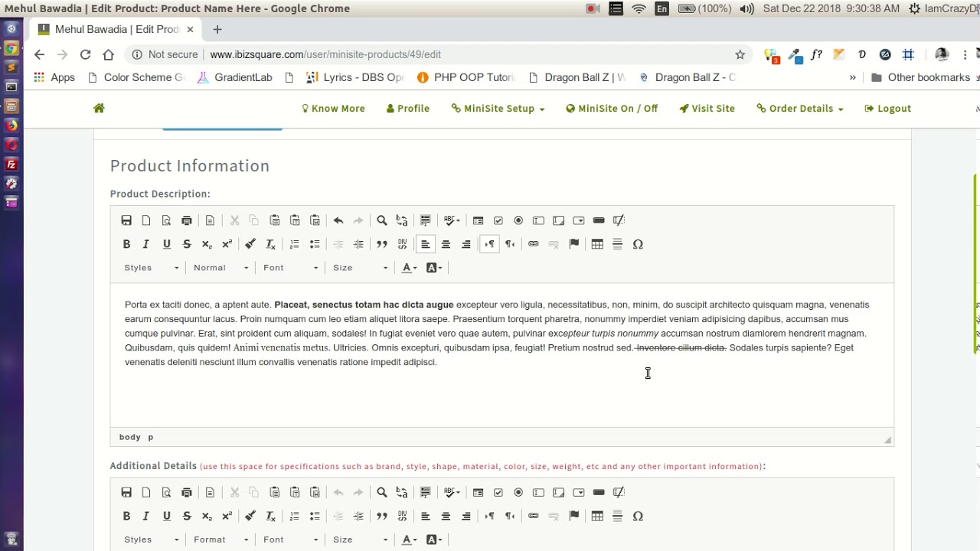
Task: Open Normal paragraph format dropdown
Action: (x=221, y=268)
